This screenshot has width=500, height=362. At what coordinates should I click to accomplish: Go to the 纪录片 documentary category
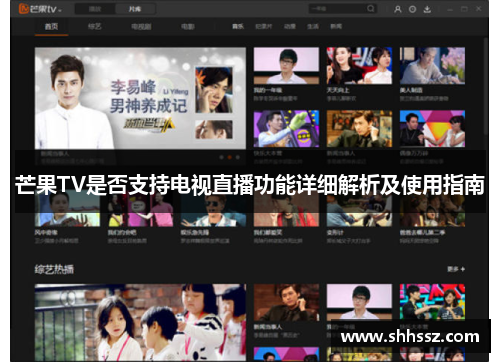click(264, 26)
